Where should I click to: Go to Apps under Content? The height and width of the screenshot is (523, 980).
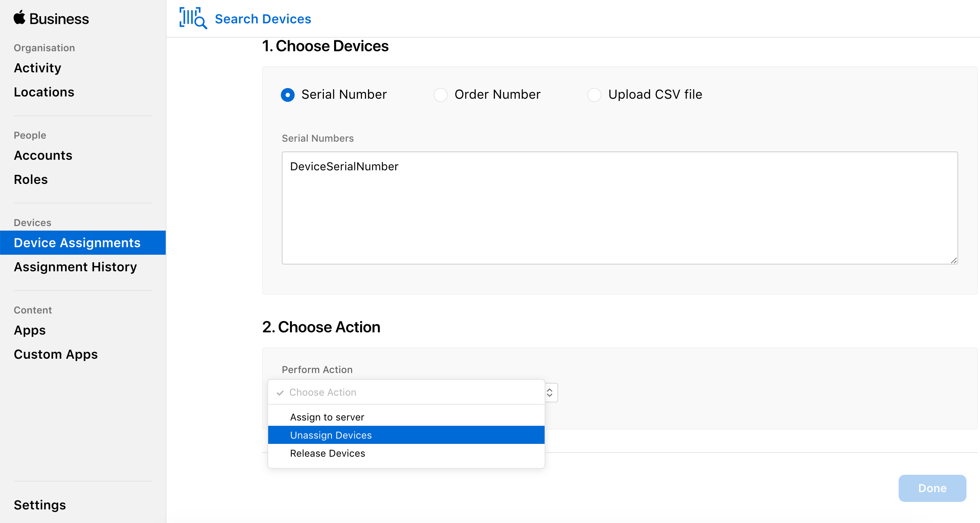tap(30, 330)
